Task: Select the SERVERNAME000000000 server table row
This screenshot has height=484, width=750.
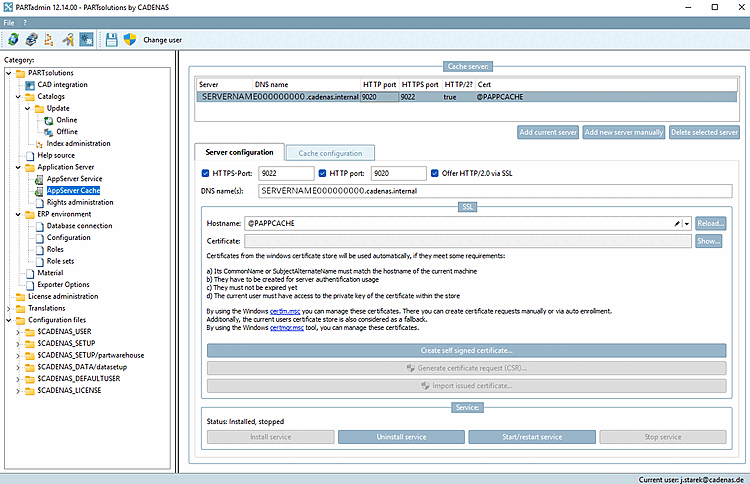Action: pyautogui.click(x=467, y=97)
